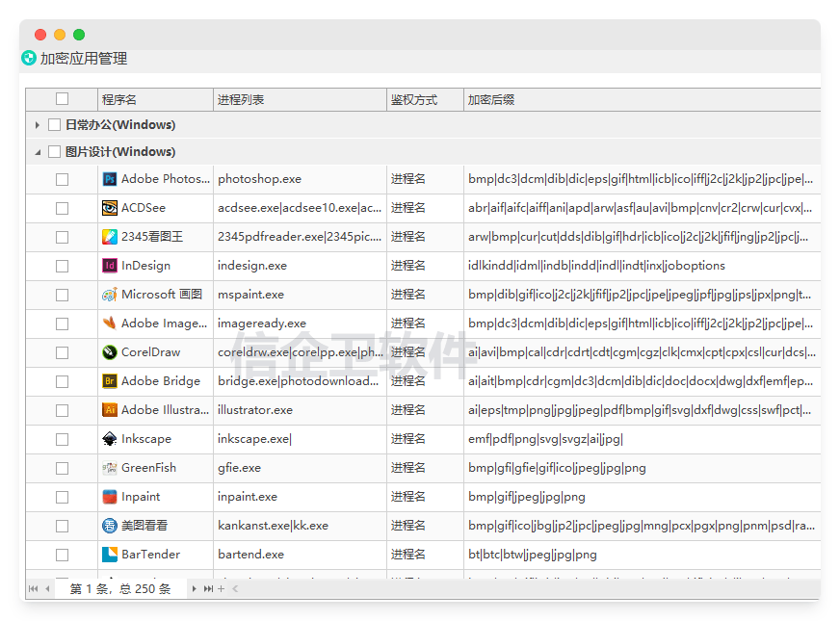The height and width of the screenshot is (621, 840).
Task: Click the 美图看看 app icon
Action: tap(109, 526)
